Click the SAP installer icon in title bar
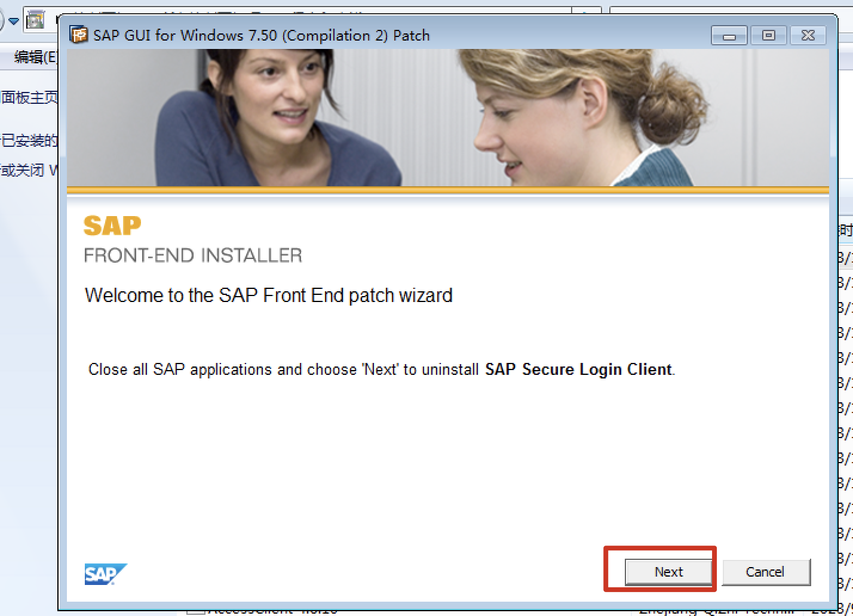 pos(79,35)
